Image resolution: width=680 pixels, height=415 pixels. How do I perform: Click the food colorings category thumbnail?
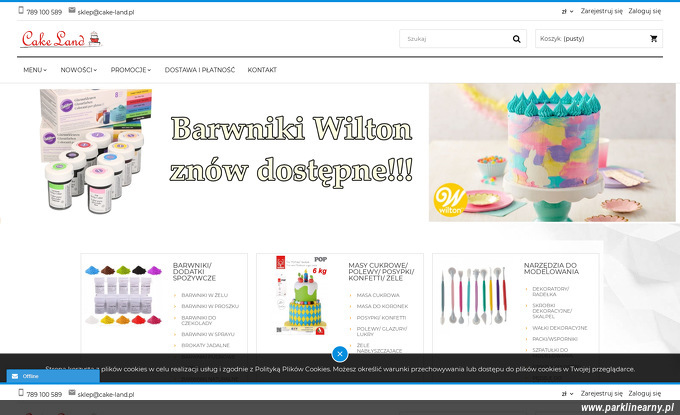[124, 295]
